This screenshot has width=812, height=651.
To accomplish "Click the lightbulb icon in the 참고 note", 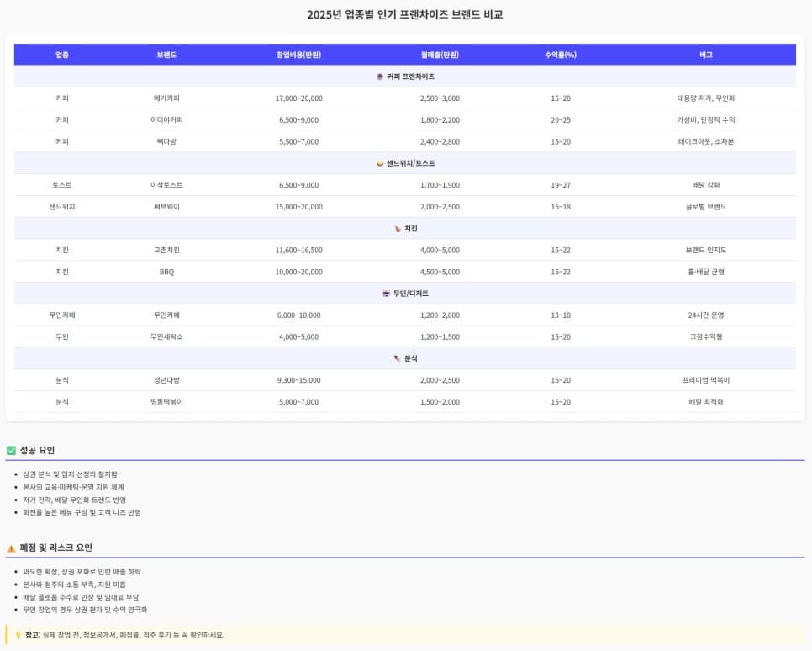I will [18, 635].
